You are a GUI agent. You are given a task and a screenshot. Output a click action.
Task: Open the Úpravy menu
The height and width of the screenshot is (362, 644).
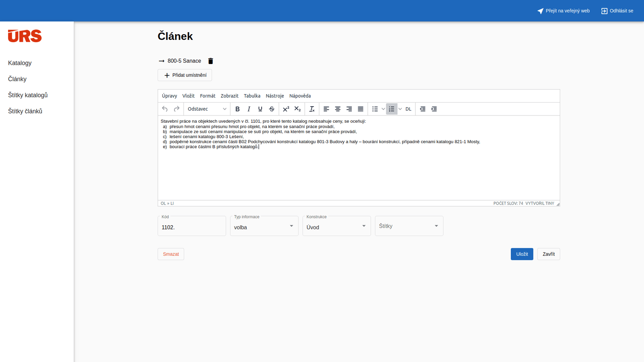coord(169,96)
